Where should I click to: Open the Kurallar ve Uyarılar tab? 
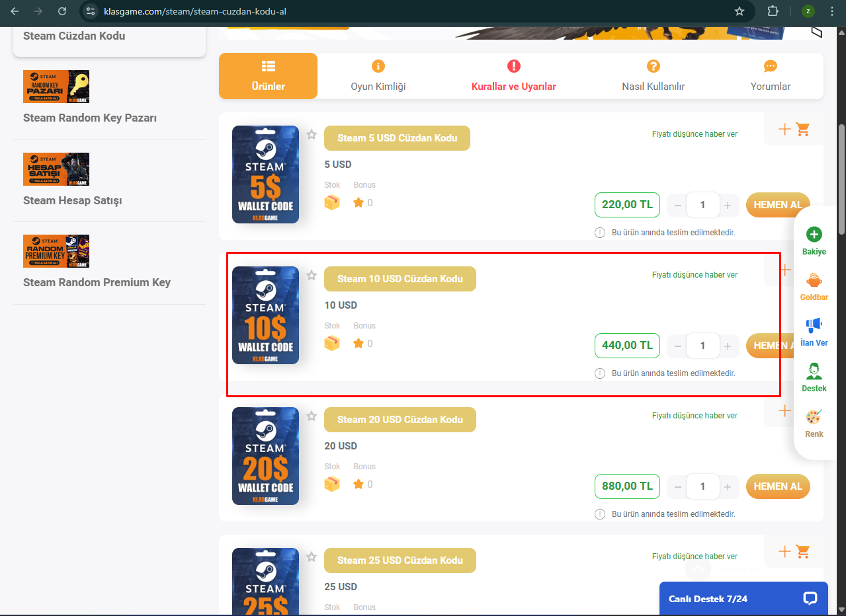[513, 76]
